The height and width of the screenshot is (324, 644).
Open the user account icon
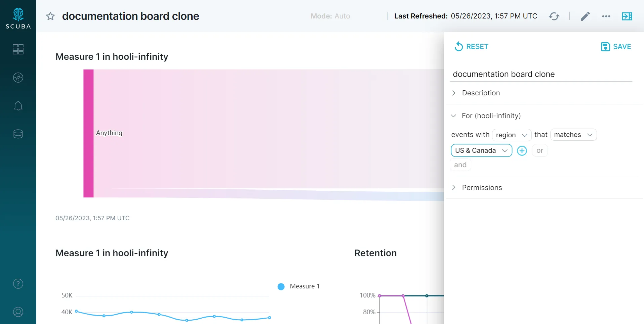pyautogui.click(x=18, y=312)
